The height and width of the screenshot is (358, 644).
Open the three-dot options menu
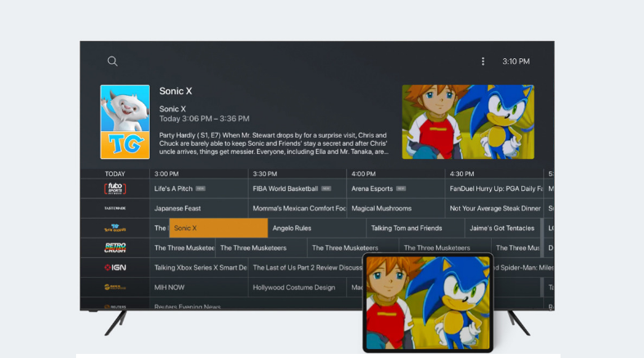point(483,61)
